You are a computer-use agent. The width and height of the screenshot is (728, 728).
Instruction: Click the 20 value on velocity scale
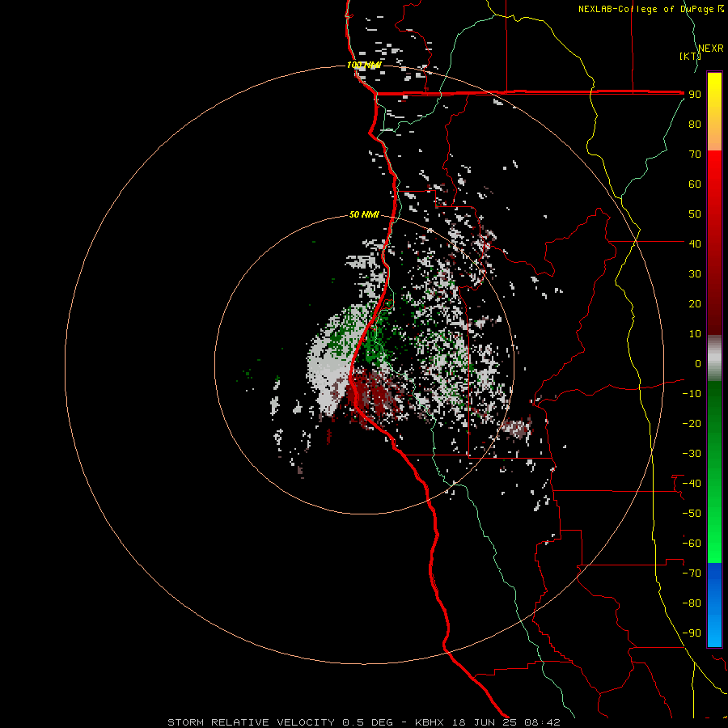(695, 304)
